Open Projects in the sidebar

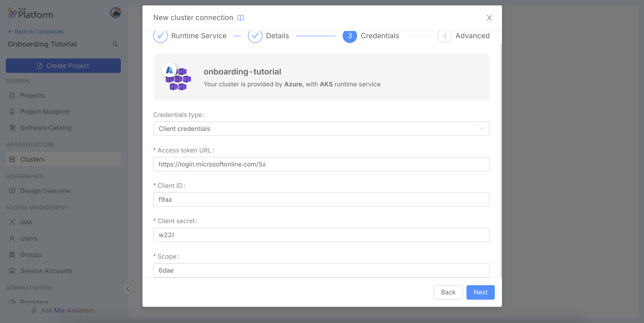click(63, 95)
